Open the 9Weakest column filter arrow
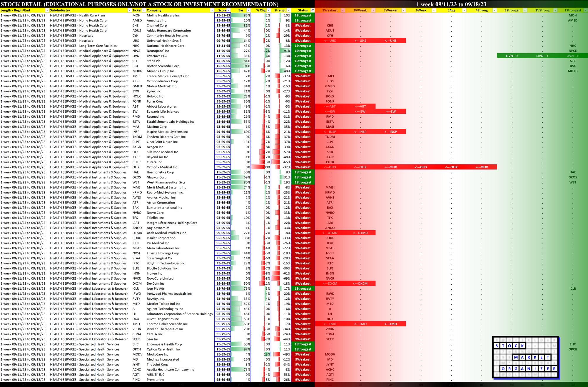 [x=343, y=10]
